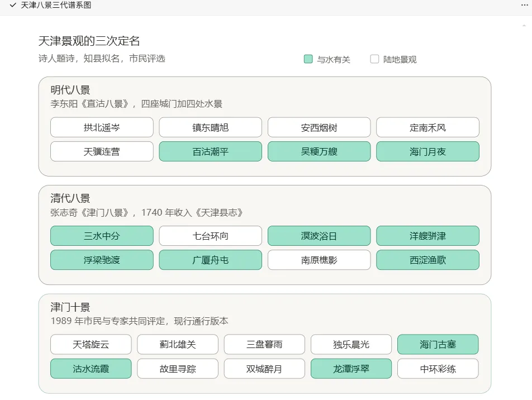This screenshot has width=532, height=400.
Task: Pick the 浮梁驰渡 chip
Action: tap(102, 260)
